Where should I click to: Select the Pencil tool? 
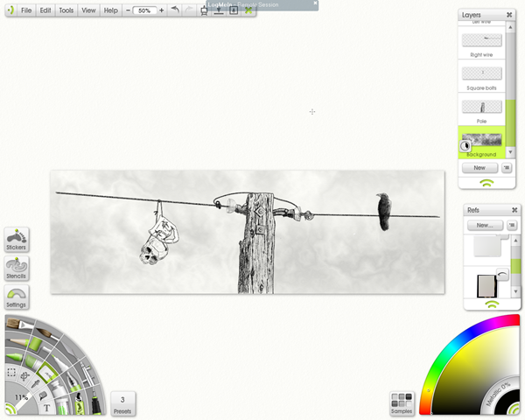tap(19, 342)
